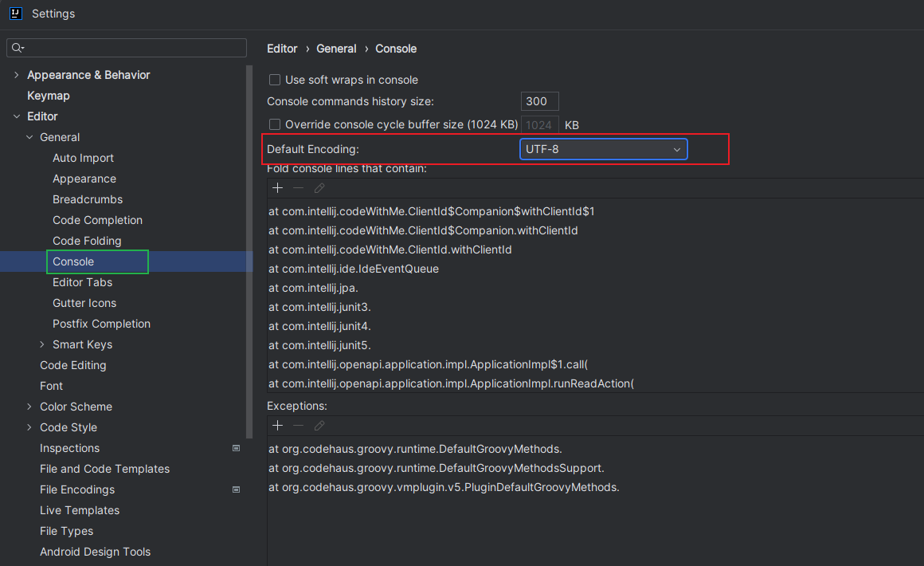Open the Keymap settings page

[49, 96]
